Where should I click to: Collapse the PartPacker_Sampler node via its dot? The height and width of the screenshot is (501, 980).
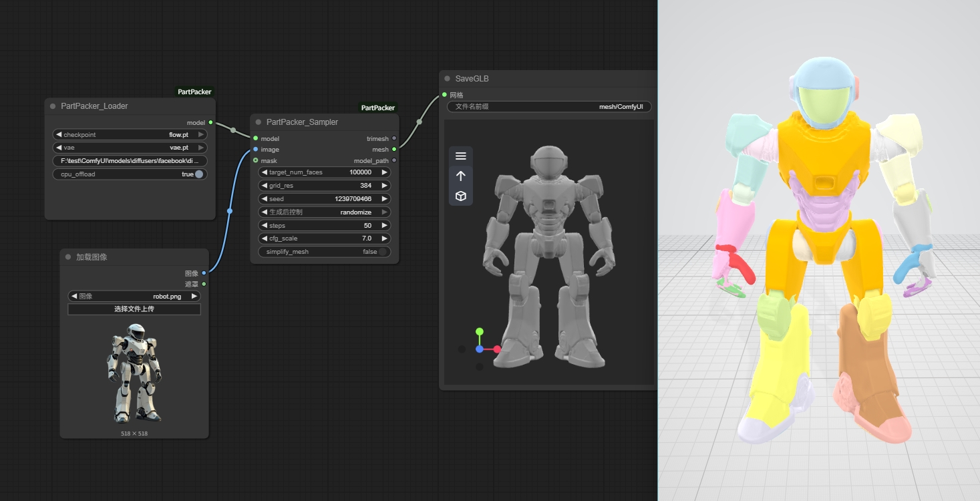coord(259,122)
